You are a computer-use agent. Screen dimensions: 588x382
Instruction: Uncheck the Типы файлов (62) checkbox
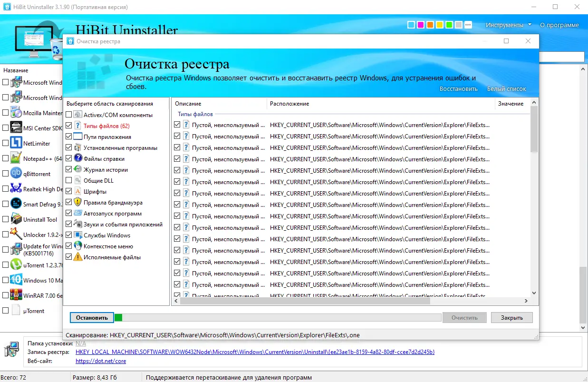69,126
